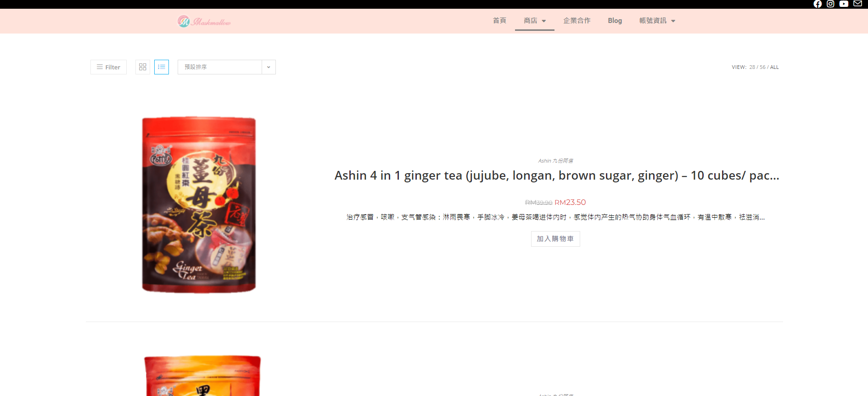Expand the 帳號資訊 menu
Viewport: 868px width, 396px height.
(657, 21)
